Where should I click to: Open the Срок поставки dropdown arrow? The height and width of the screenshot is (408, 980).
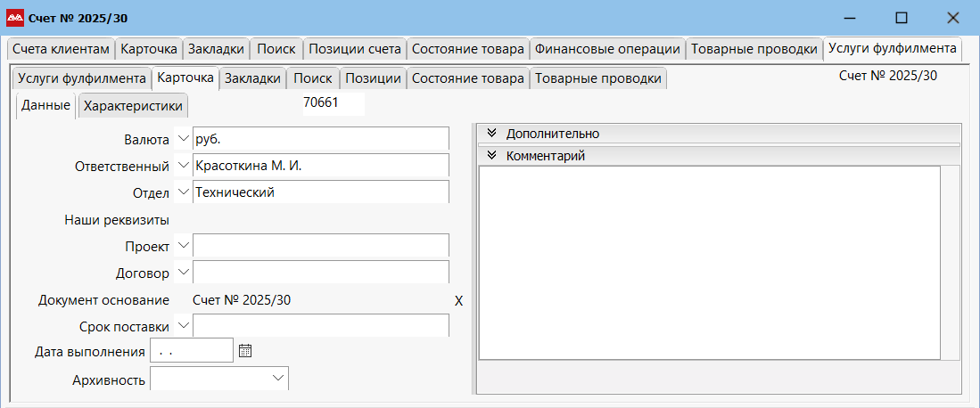(x=184, y=326)
